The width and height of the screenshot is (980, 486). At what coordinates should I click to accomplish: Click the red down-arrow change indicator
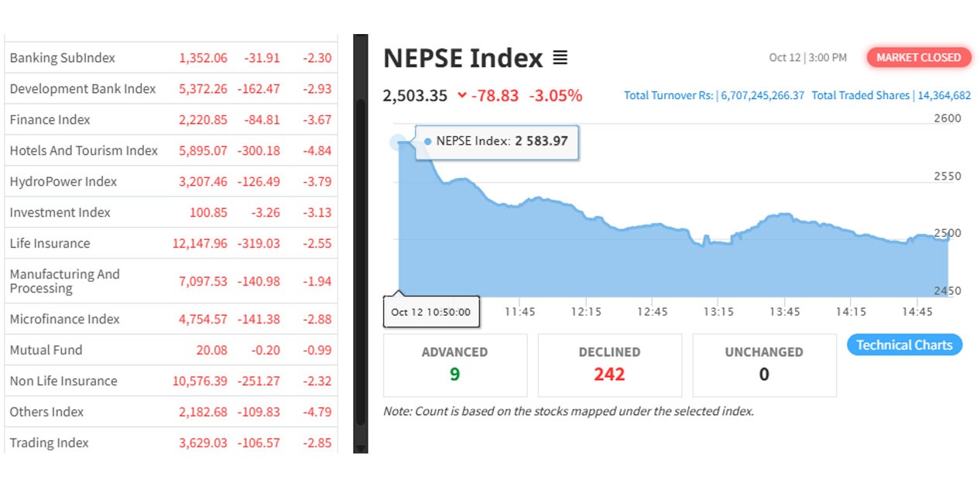[x=462, y=95]
